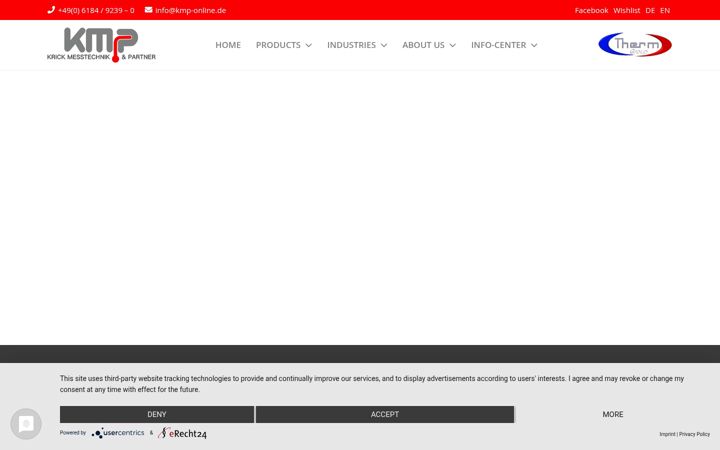The height and width of the screenshot is (450, 720).
Task: Click the envelope email icon
Action: click(x=148, y=10)
